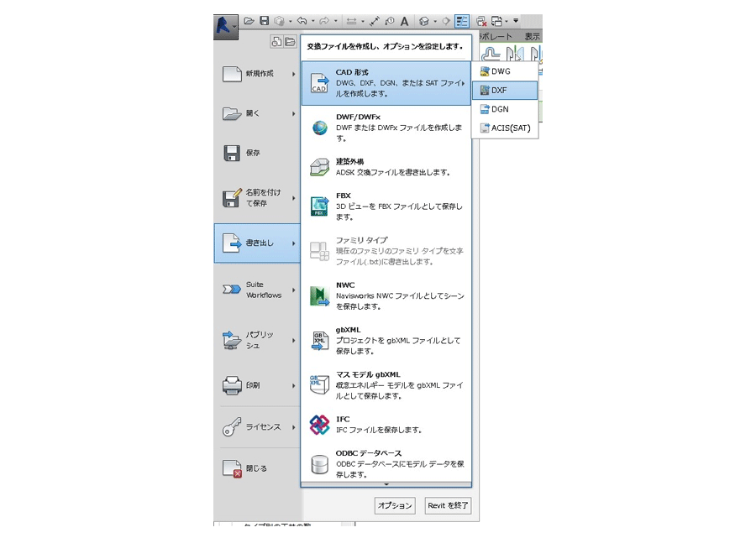Open the Redo history dropdown arrow
756x538 pixels.
(x=336, y=21)
